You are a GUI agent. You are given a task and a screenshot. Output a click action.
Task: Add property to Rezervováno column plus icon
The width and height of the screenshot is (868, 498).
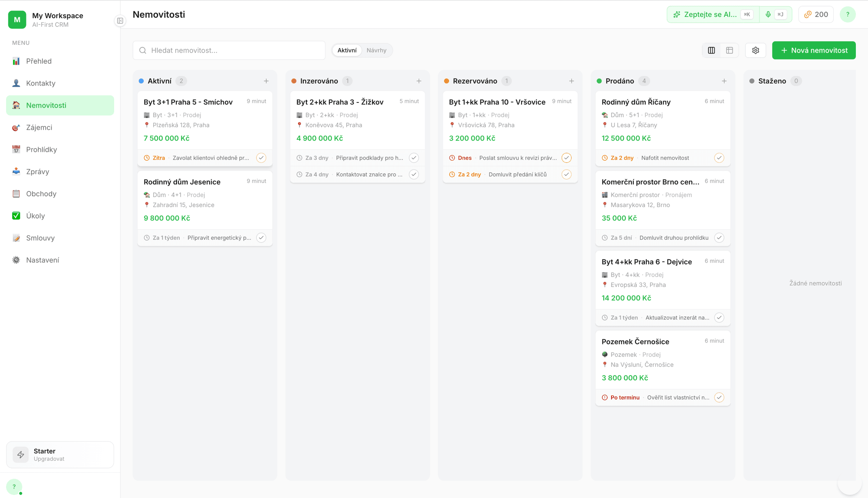pos(572,81)
